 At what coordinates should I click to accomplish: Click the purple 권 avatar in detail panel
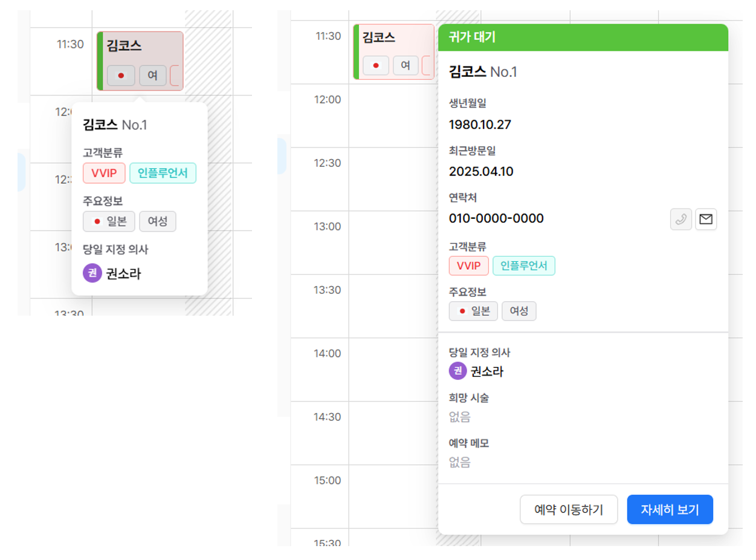click(458, 371)
